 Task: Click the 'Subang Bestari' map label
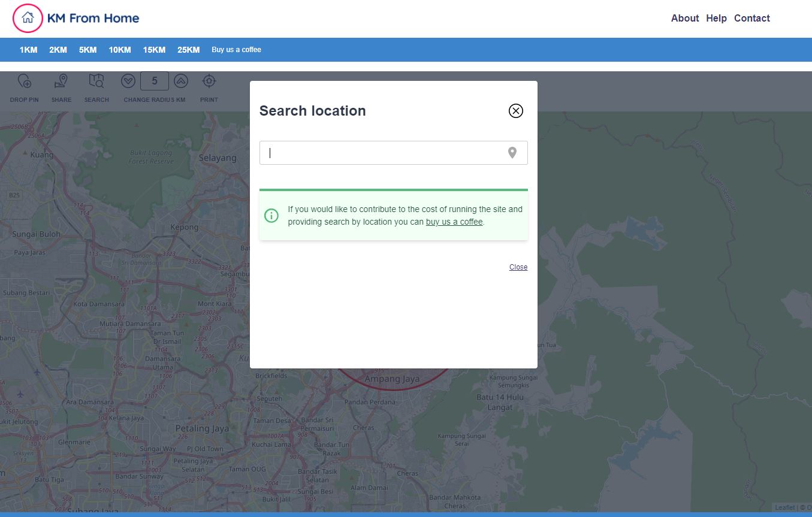(x=26, y=293)
